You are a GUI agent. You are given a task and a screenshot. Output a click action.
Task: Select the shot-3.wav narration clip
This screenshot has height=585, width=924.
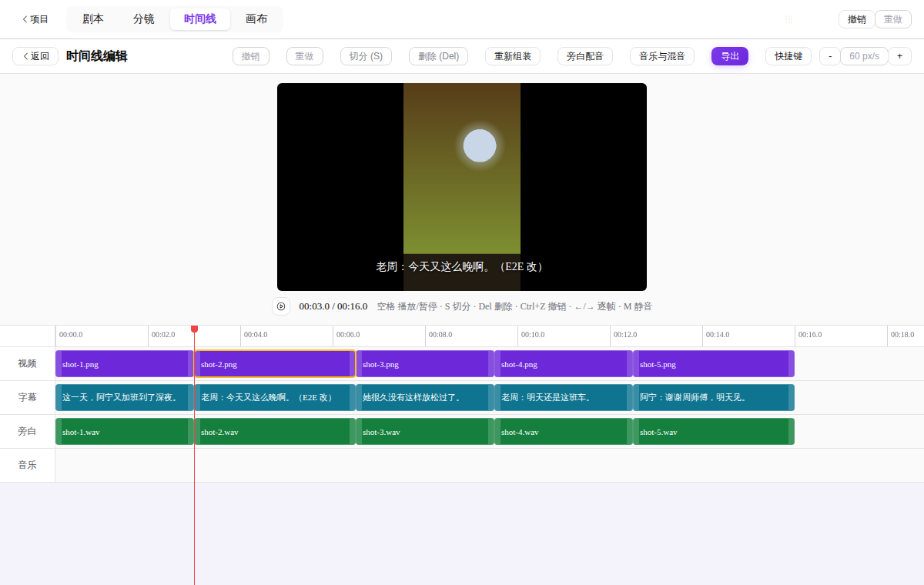click(425, 432)
